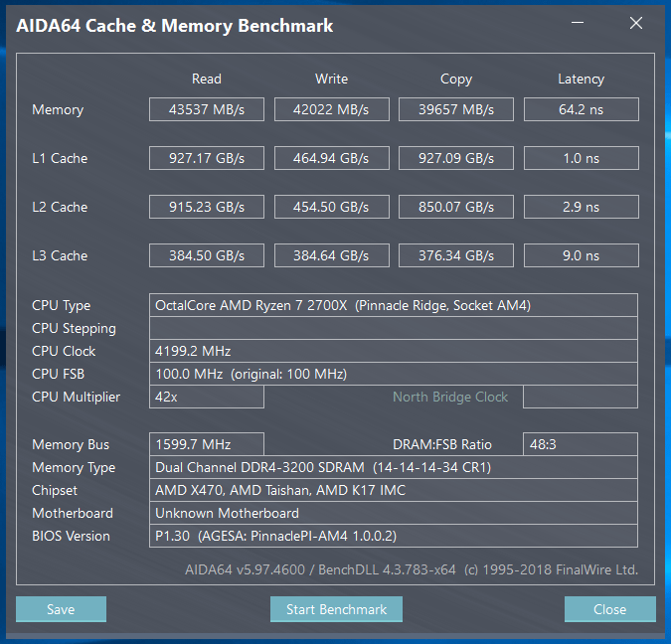671x644 pixels.
Task: Select L3 Cache Read 384.50 GB/s
Action: (207, 255)
